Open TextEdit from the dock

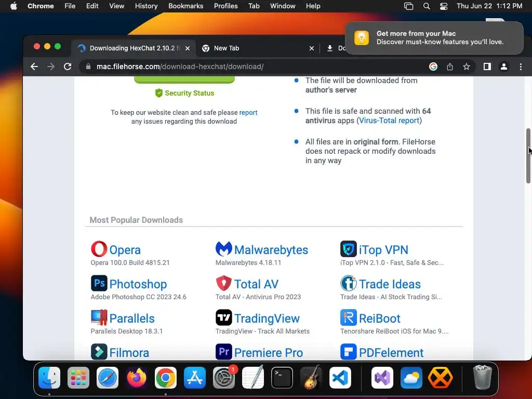point(253,378)
